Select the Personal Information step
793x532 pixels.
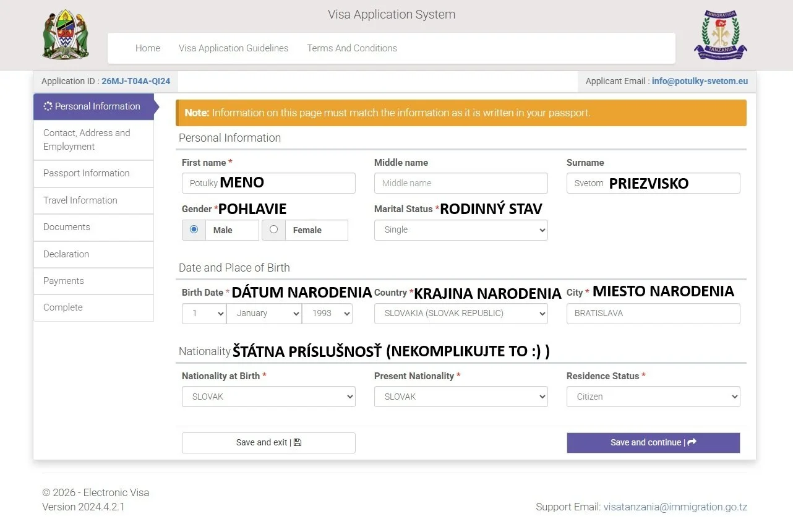pyautogui.click(x=93, y=106)
